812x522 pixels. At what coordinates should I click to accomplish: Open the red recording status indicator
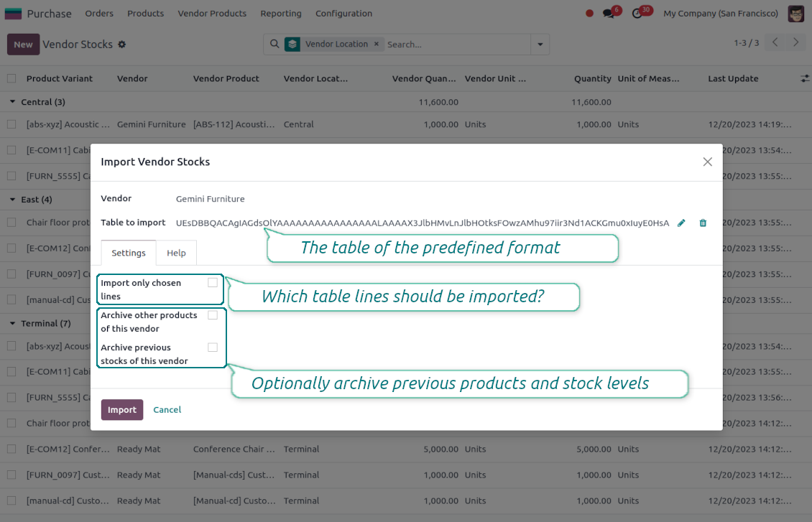coord(589,14)
